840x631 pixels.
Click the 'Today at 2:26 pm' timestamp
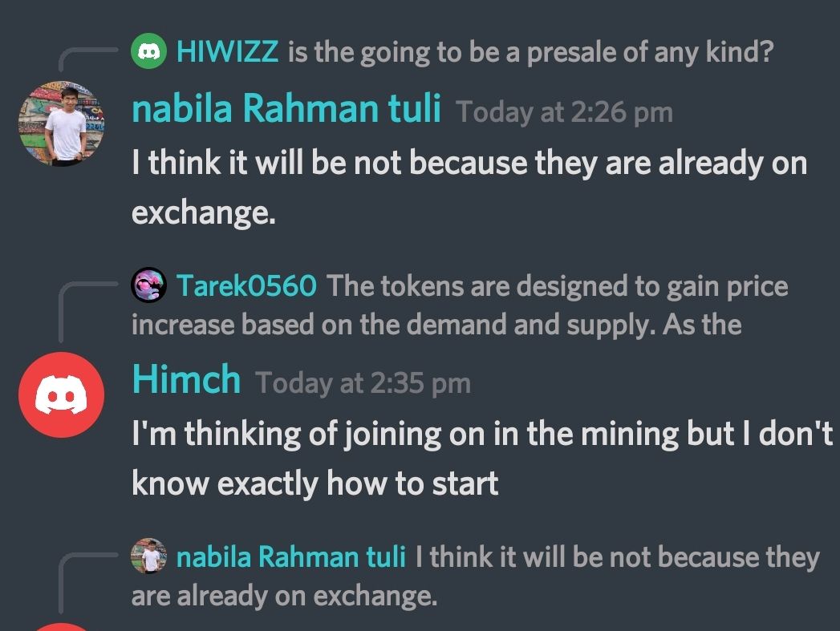[x=565, y=112]
